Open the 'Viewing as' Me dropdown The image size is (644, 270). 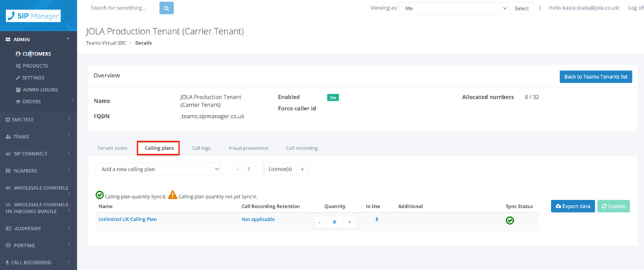tap(455, 8)
